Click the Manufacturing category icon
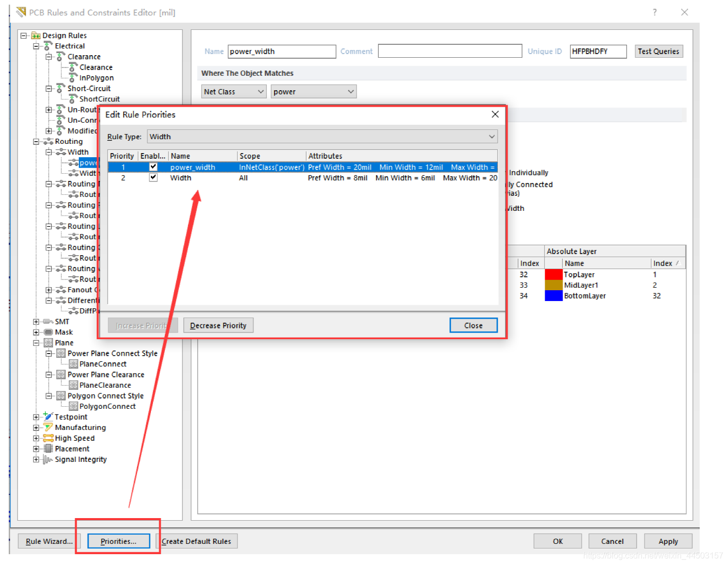The height and width of the screenshot is (565, 728). pyautogui.click(x=48, y=427)
